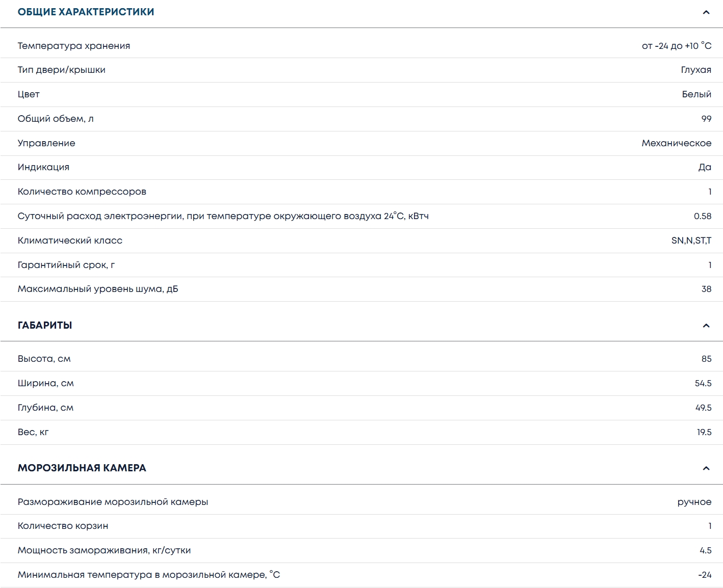Click the Суточный расход электроэнергии label
The height and width of the screenshot is (588, 723).
(x=223, y=216)
